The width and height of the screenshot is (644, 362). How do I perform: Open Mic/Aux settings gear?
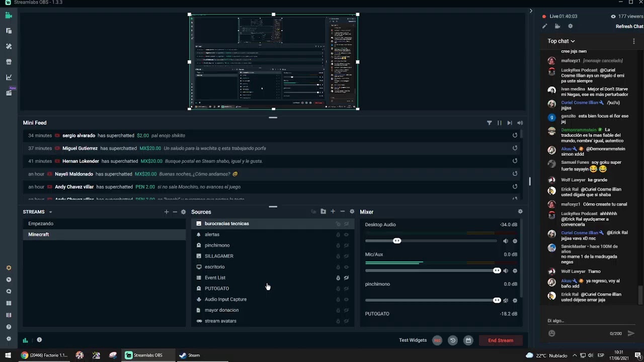tap(515, 270)
